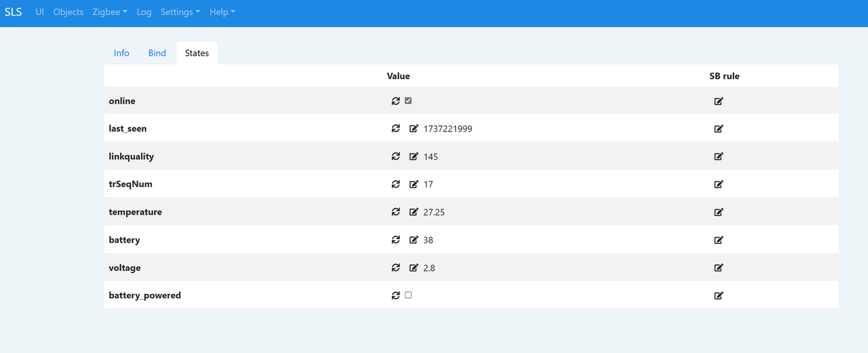Refresh the trSeqNum value
Image resolution: width=868 pixels, height=353 pixels.
[x=395, y=184]
